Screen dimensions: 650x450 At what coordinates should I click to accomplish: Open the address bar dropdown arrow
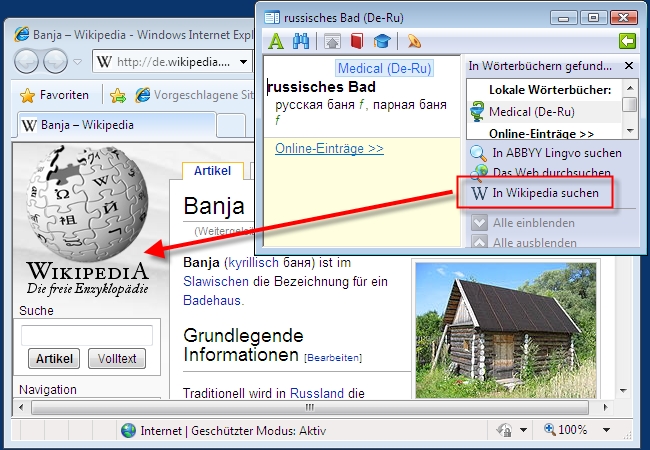(244, 62)
